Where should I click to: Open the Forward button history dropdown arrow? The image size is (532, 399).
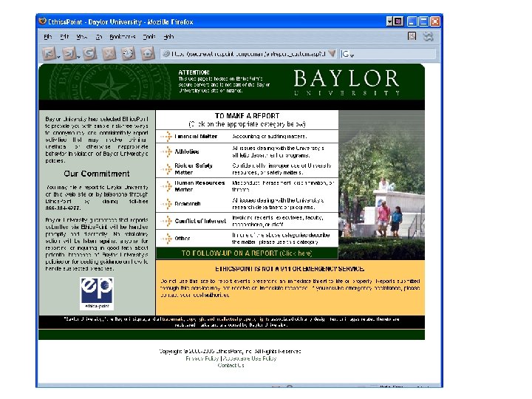(x=79, y=57)
